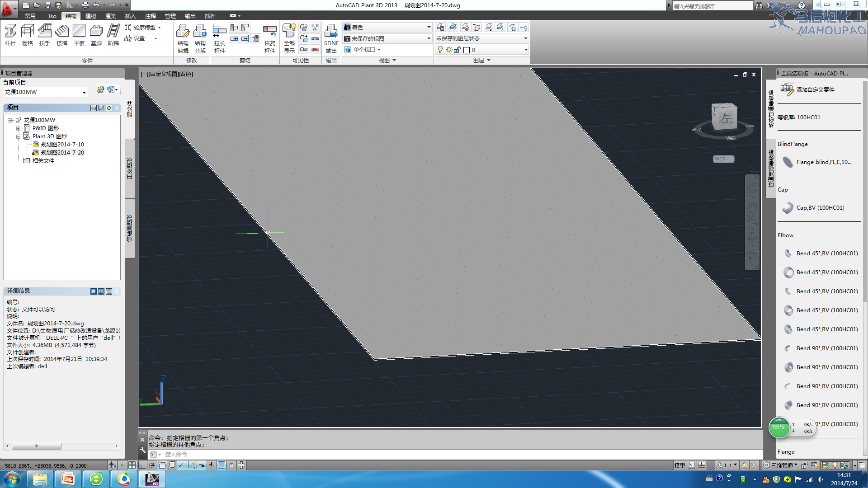
Task: Open the layer properties manager icon
Action: pos(440,28)
